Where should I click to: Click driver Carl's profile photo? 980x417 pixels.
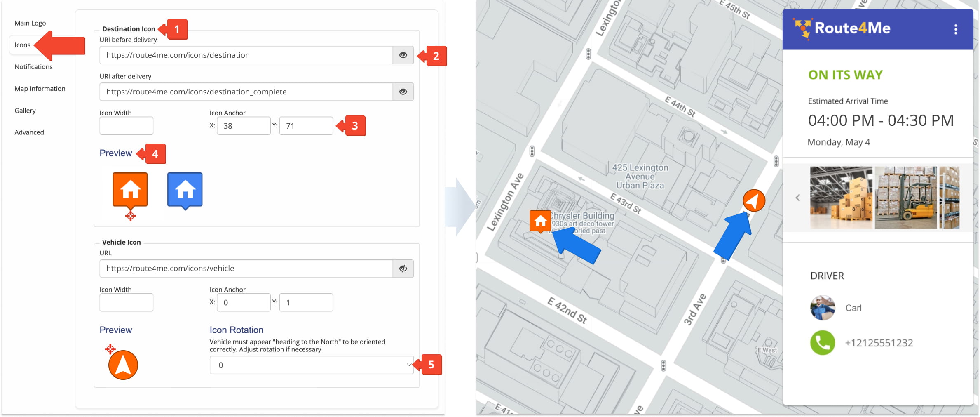[x=822, y=308]
